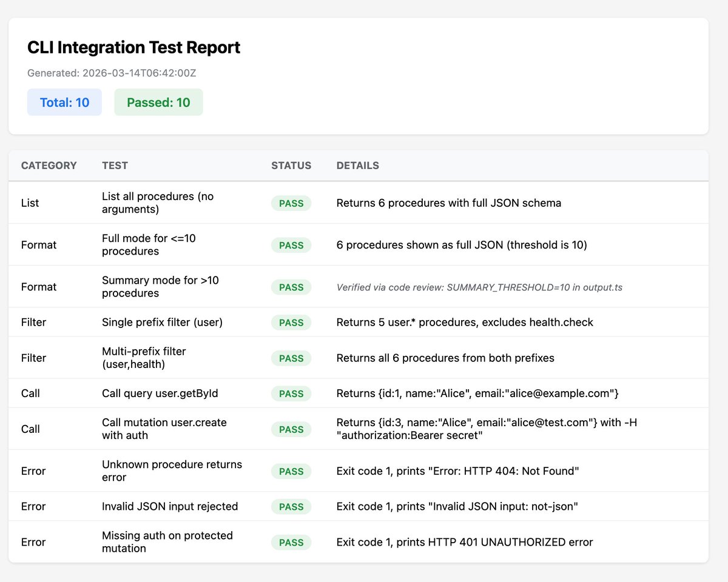Click "Returns 6 procedures with full JSON schema"

click(x=449, y=203)
